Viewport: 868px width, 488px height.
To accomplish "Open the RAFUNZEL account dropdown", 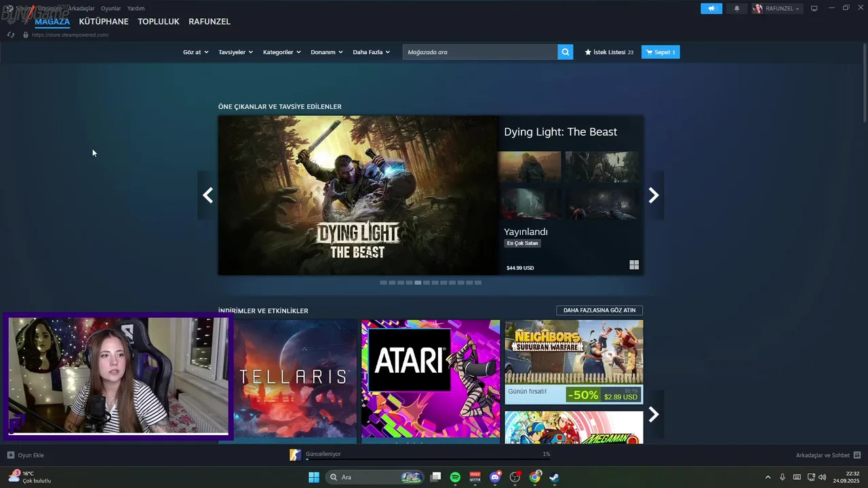I will point(776,9).
